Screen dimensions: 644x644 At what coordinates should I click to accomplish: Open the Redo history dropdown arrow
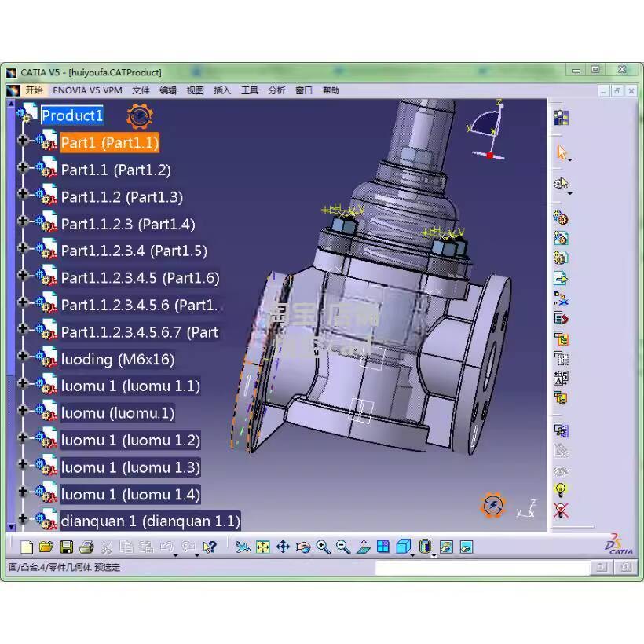(x=197, y=555)
